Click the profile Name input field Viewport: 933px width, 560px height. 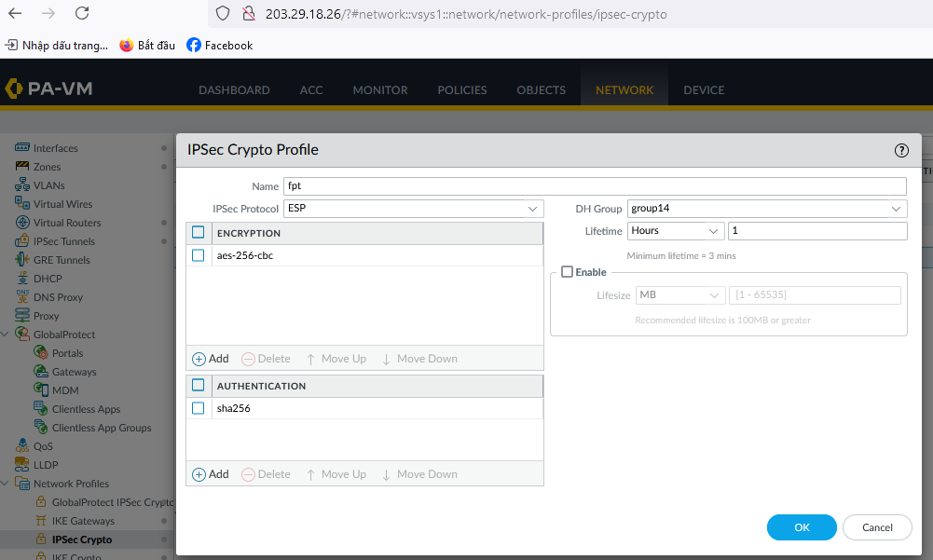[x=595, y=186]
